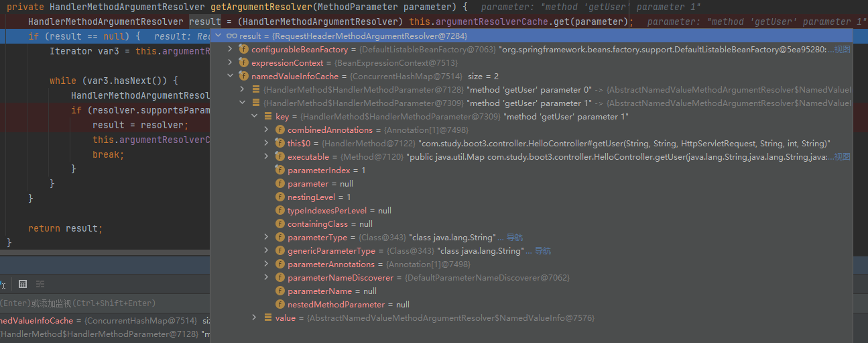Click 'while (var3.hasNext())' code line
This screenshot has width=868, height=343.
coord(113,81)
